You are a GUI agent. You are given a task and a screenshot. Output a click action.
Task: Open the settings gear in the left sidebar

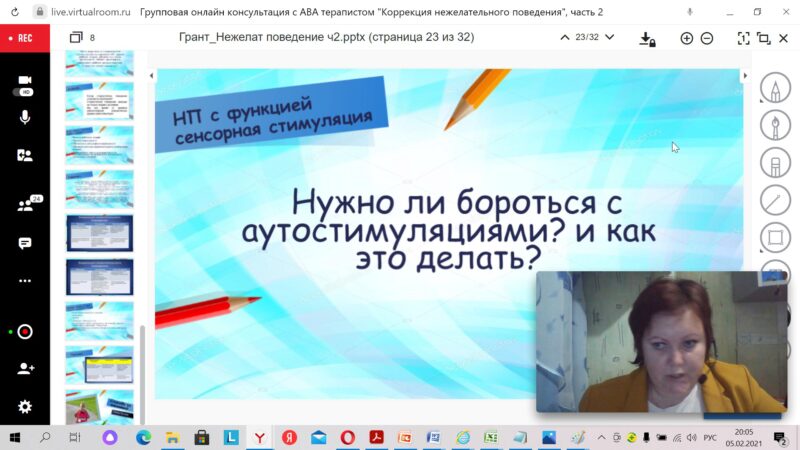(x=25, y=407)
